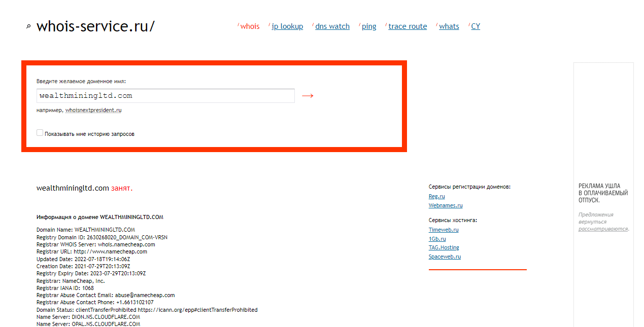Enable the 'Показывать мне историю запросов' checkbox
Viewport: 644px width, 327px height.
point(40,133)
